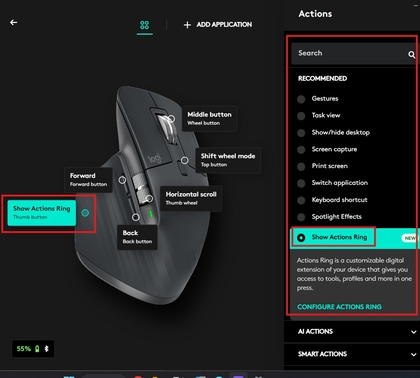Open Configure Actions Ring link
420x378 pixels.
pyautogui.click(x=339, y=307)
